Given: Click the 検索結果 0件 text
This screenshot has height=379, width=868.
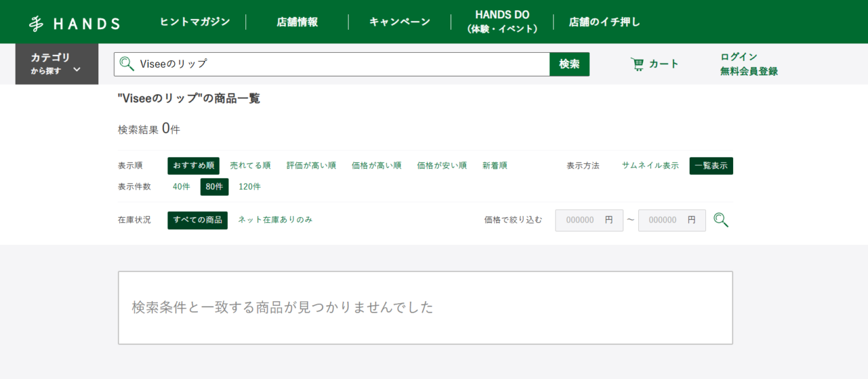Looking at the screenshot, I should click(149, 129).
